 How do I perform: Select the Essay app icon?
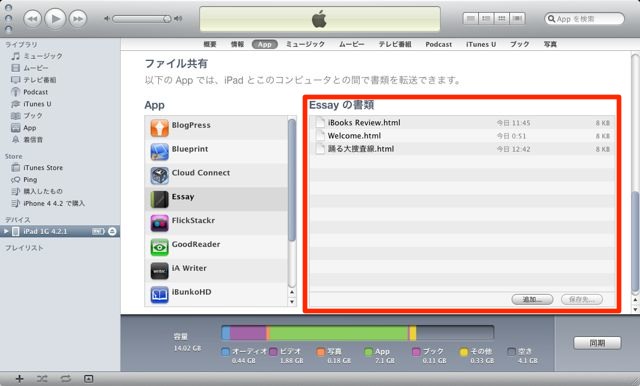[159, 200]
